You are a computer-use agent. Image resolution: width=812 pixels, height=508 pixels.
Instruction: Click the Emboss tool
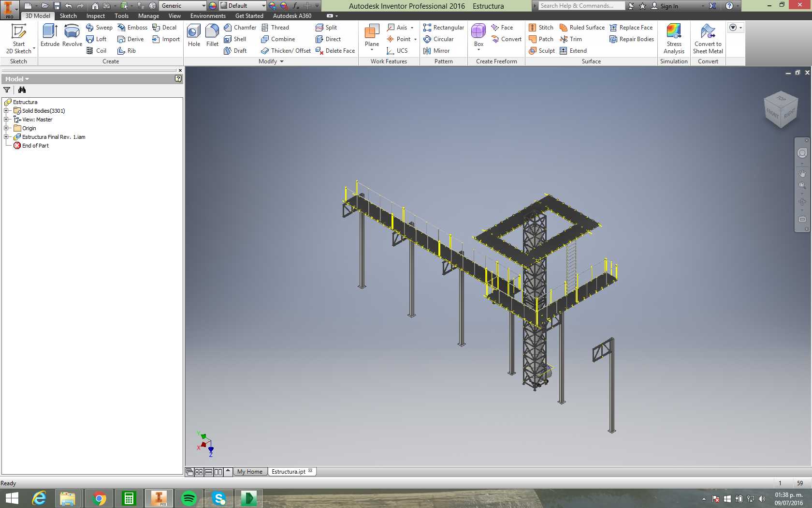(x=132, y=28)
